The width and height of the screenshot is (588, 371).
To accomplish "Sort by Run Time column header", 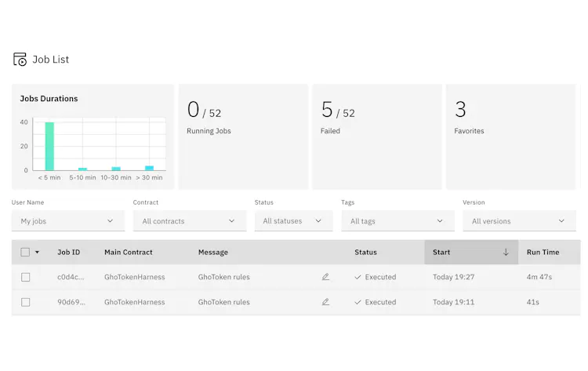I will pyautogui.click(x=543, y=252).
